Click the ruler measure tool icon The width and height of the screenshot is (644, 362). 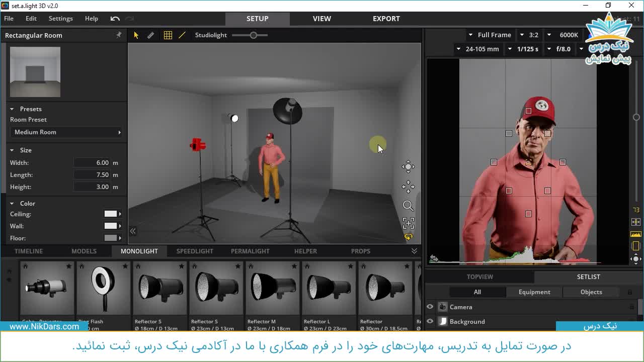[x=150, y=35]
